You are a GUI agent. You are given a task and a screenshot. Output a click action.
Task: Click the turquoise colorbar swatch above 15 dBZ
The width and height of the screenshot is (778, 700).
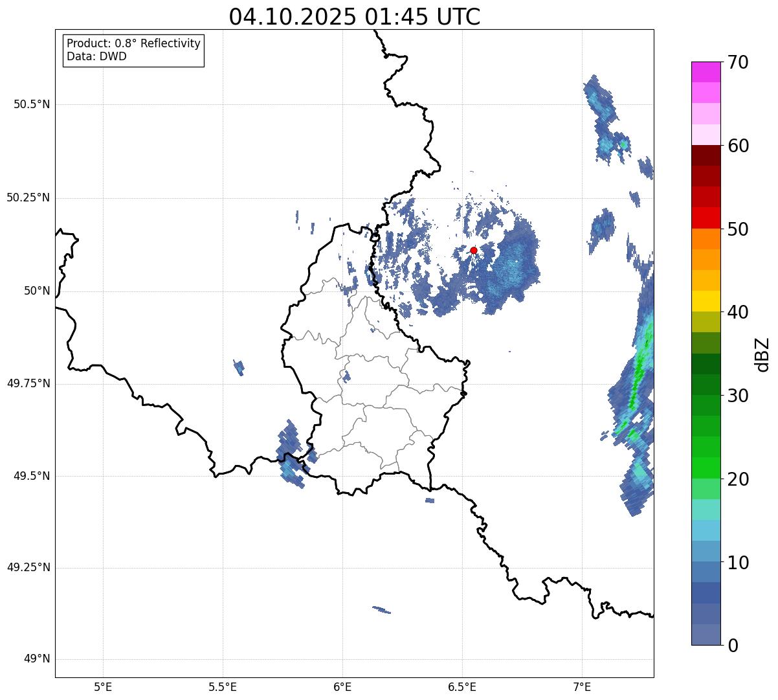(x=706, y=510)
